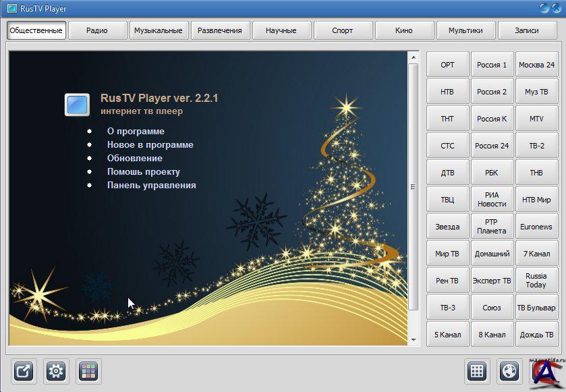Go to the Записи tab
This screenshot has height=392, width=566.
[x=526, y=30]
